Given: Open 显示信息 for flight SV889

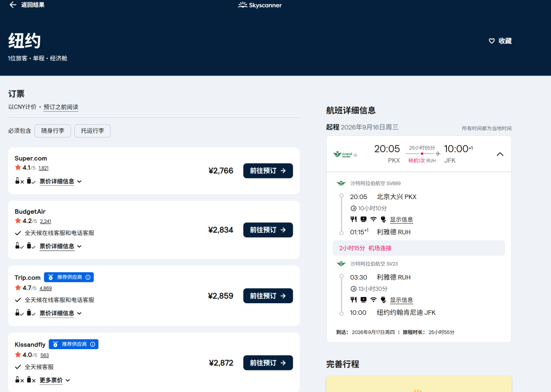Looking at the screenshot, I should point(402,219).
